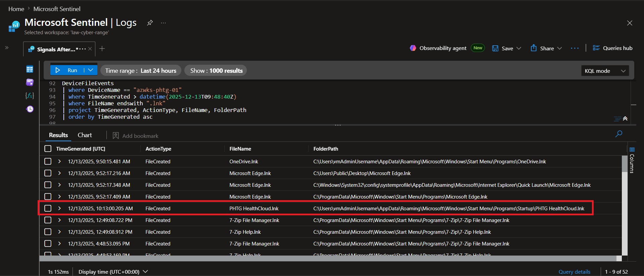Switch to the Chart tab
The width and height of the screenshot is (644, 276).
pos(85,135)
